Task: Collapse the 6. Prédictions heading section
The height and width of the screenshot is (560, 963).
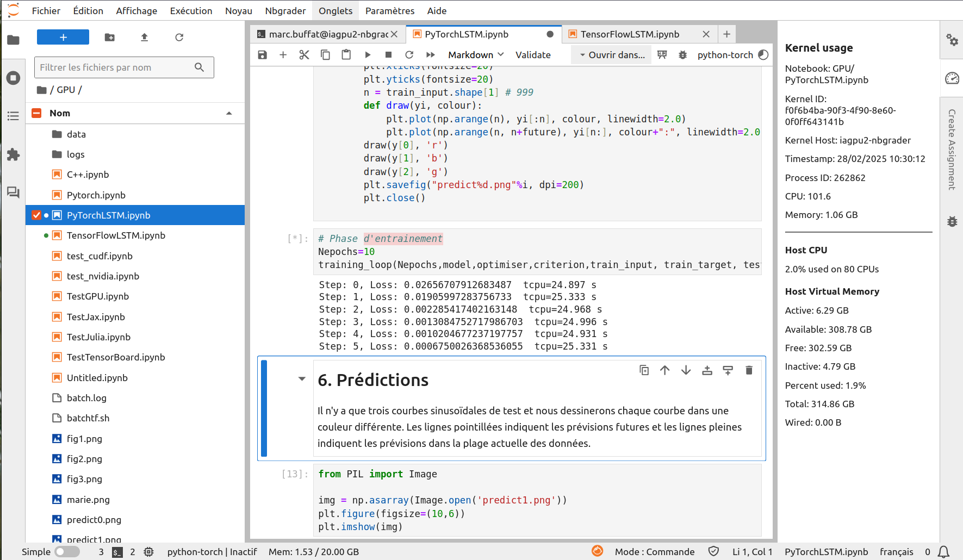Action: click(x=302, y=379)
